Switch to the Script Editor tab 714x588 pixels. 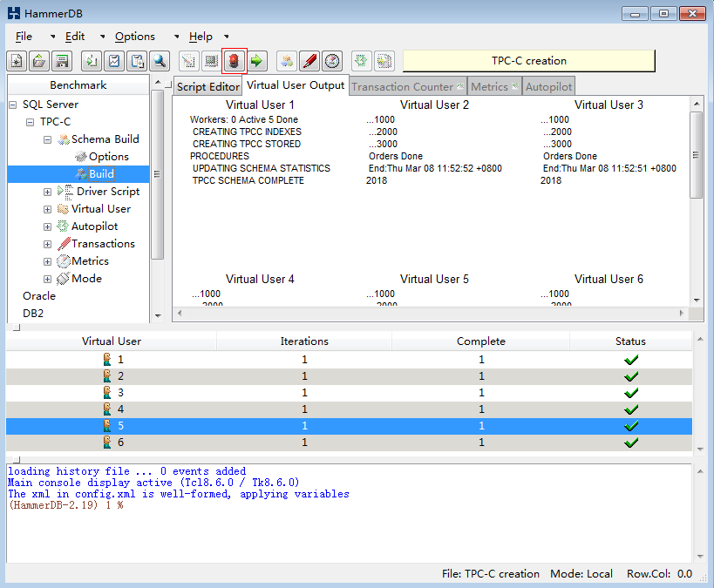(208, 86)
